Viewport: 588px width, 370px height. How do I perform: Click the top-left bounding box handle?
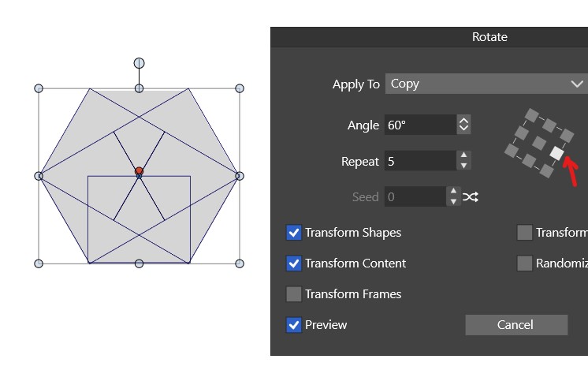click(x=39, y=88)
